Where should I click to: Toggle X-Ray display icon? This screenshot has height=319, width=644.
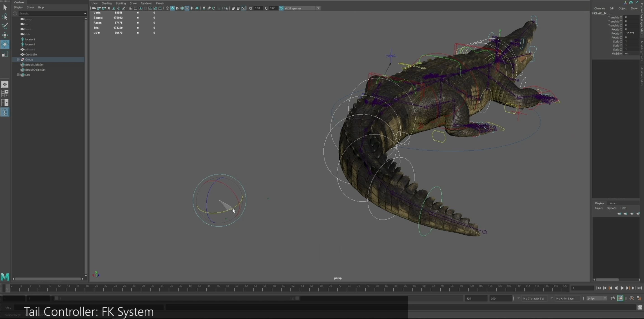pyautogui.click(x=233, y=8)
